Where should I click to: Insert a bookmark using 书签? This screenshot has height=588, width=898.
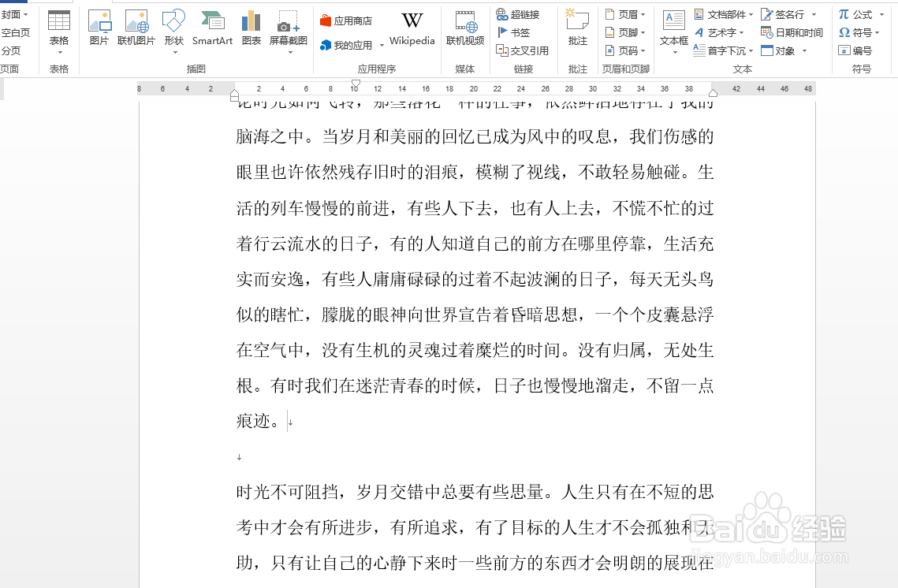pos(513,32)
